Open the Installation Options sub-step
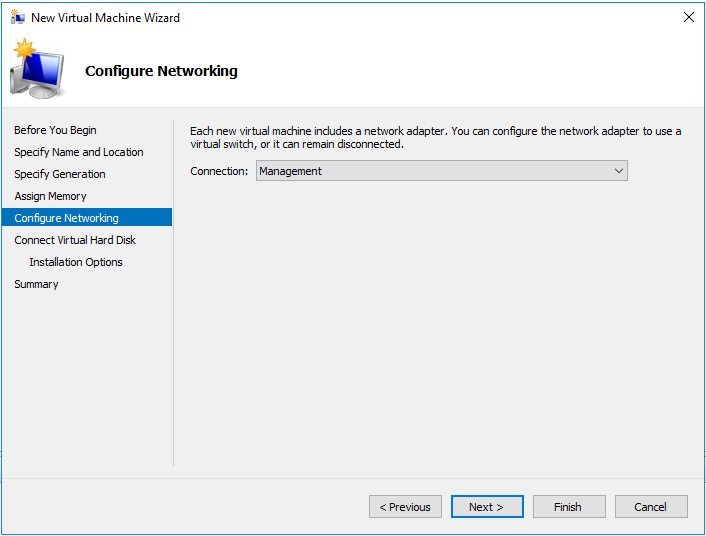This screenshot has height=536, width=706. click(76, 262)
